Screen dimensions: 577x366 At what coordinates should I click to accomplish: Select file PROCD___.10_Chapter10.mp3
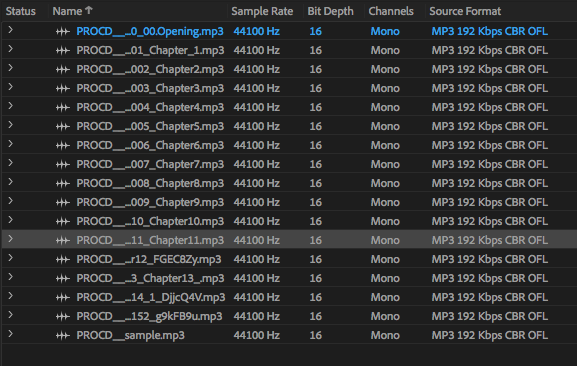150,222
